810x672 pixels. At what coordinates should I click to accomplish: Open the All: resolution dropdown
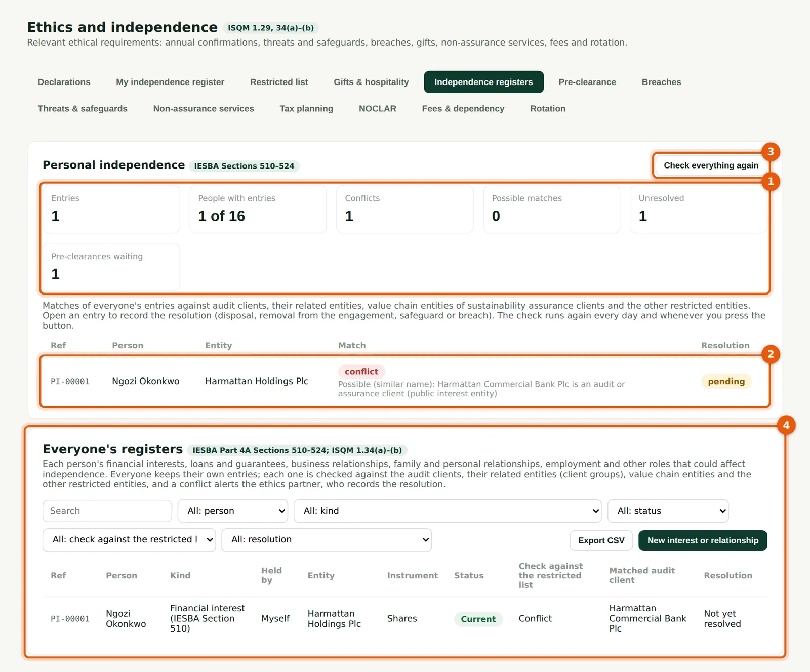[327, 540]
